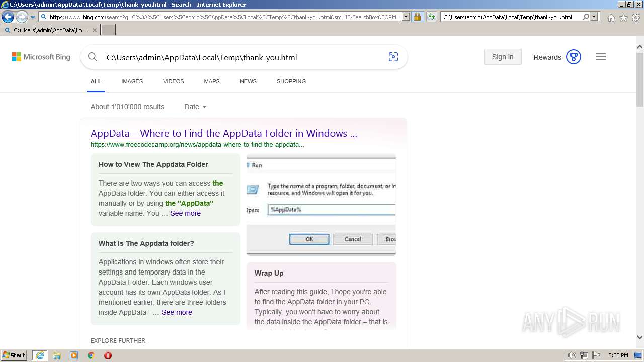Click the visual search camera icon
Screen dimensions: 644x362
point(393,57)
